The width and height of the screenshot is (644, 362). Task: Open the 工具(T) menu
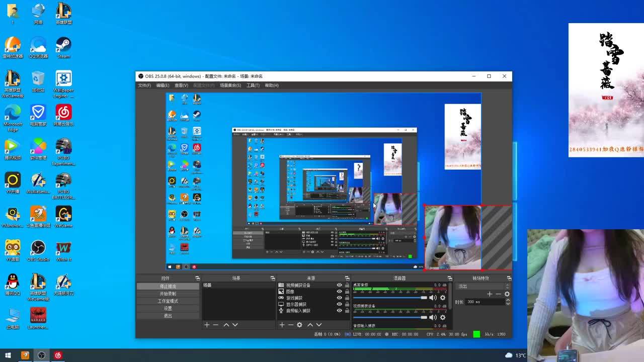point(253,85)
